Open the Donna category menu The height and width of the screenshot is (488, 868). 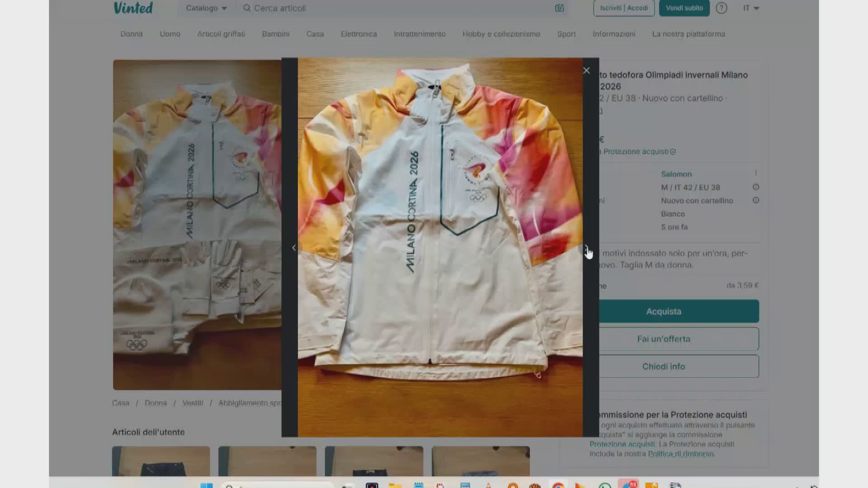132,34
